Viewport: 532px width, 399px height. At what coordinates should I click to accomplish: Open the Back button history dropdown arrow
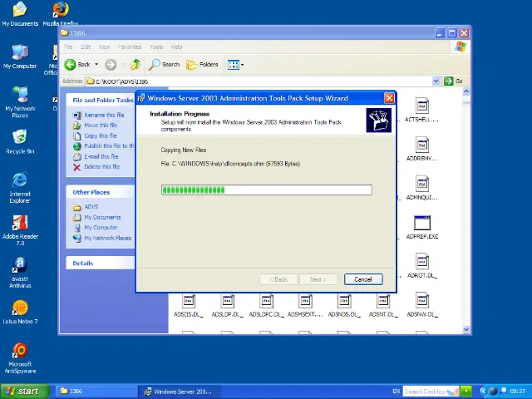coord(96,64)
